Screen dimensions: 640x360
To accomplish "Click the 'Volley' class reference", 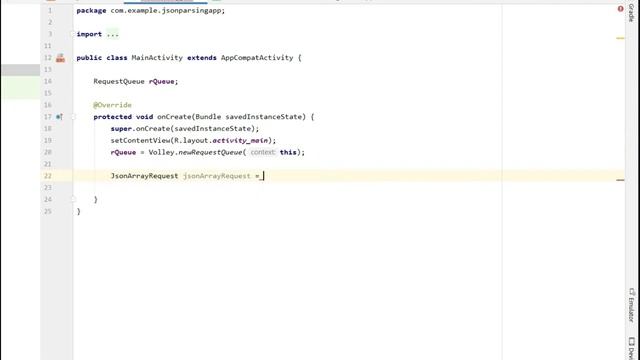I will click(x=161, y=152).
